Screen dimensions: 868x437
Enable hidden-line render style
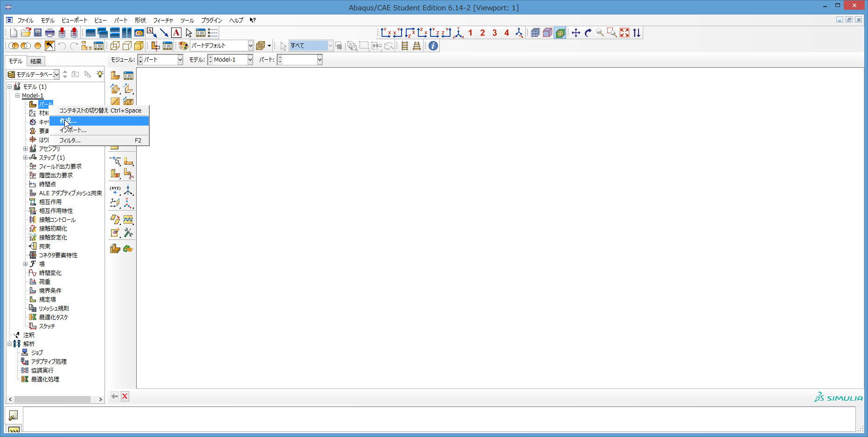(127, 46)
